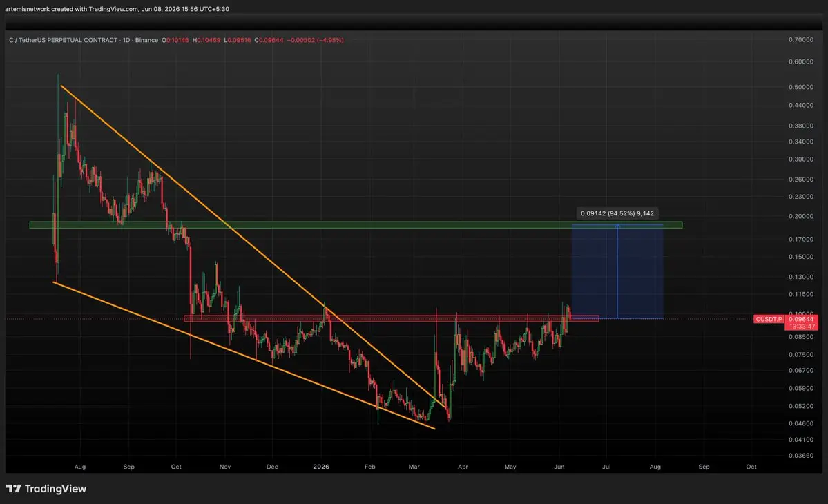
Task: Select the lower orange descending trendline
Action: (x=244, y=355)
